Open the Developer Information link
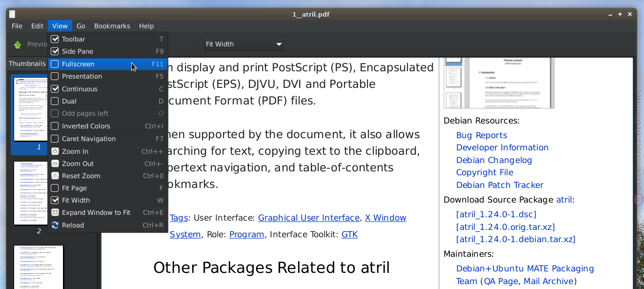This screenshot has width=644, height=289. [x=503, y=147]
